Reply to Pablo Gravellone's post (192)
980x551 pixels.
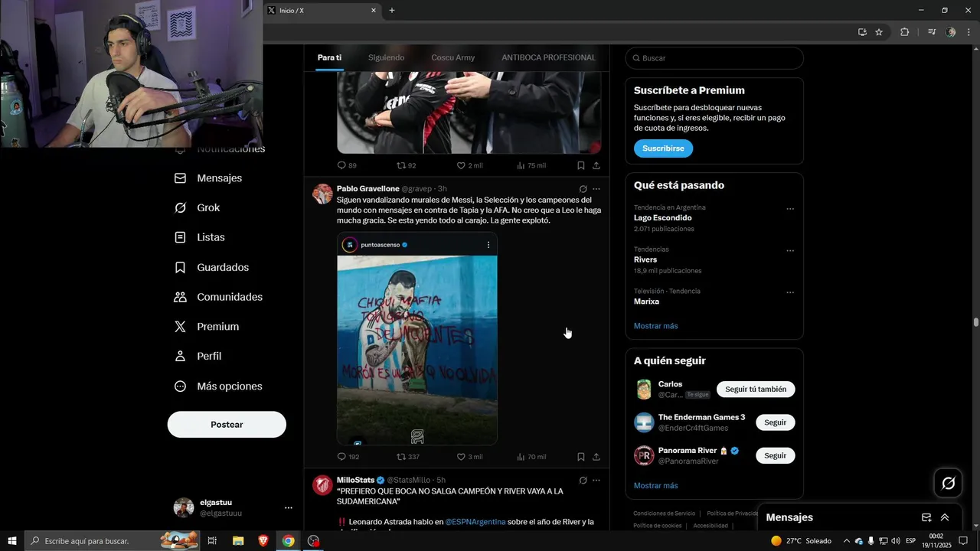[x=342, y=457]
